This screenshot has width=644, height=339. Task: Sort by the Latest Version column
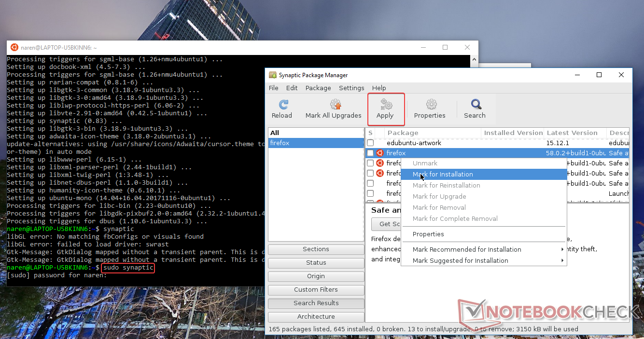point(575,133)
